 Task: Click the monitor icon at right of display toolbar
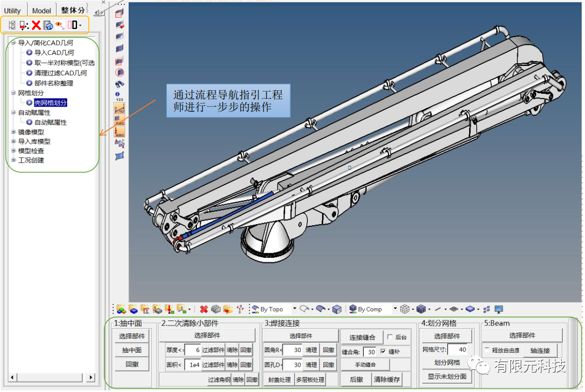pyautogui.click(x=498, y=309)
